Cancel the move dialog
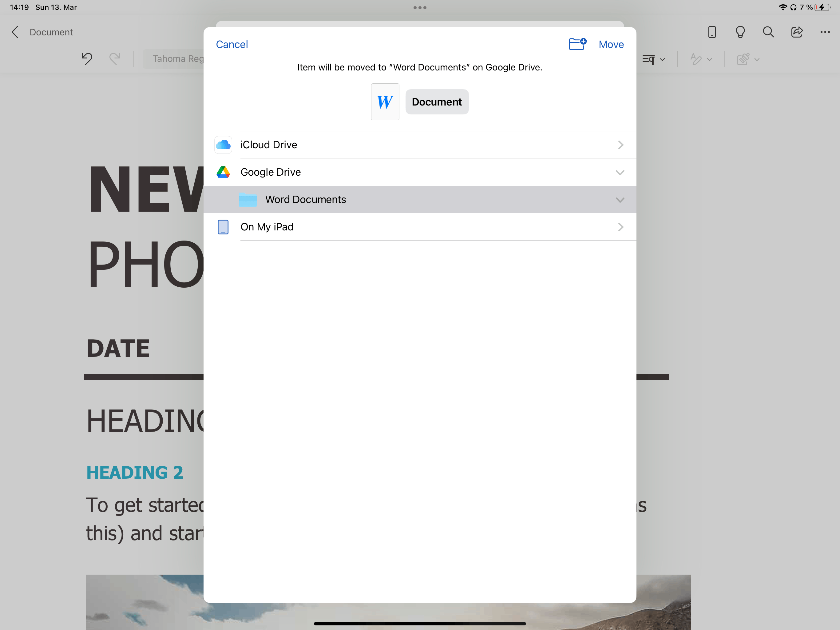The image size is (840, 630). click(232, 45)
